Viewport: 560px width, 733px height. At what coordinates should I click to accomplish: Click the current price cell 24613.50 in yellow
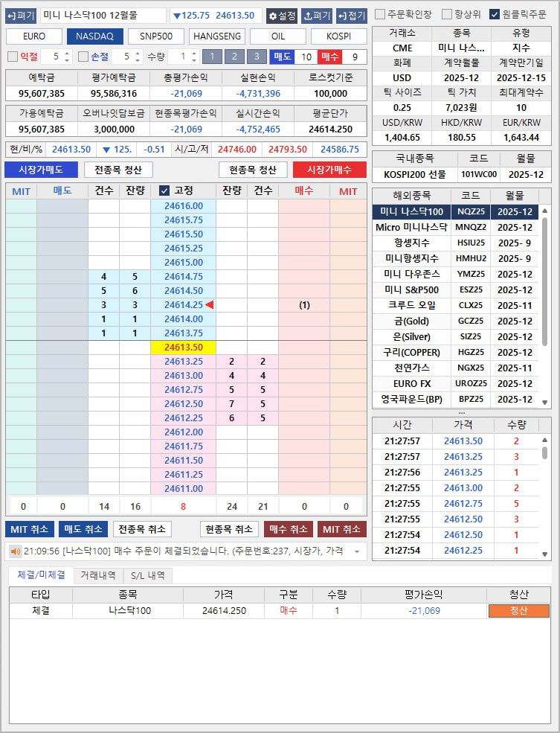[184, 348]
